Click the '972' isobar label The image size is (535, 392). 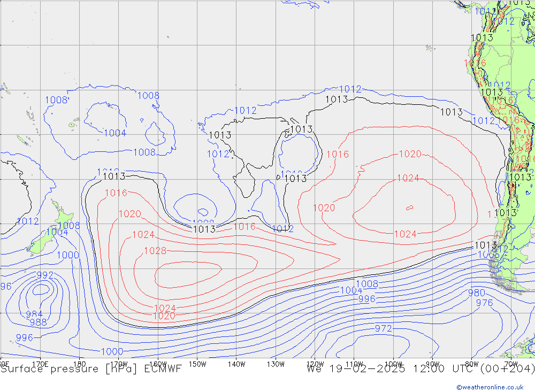(x=384, y=328)
